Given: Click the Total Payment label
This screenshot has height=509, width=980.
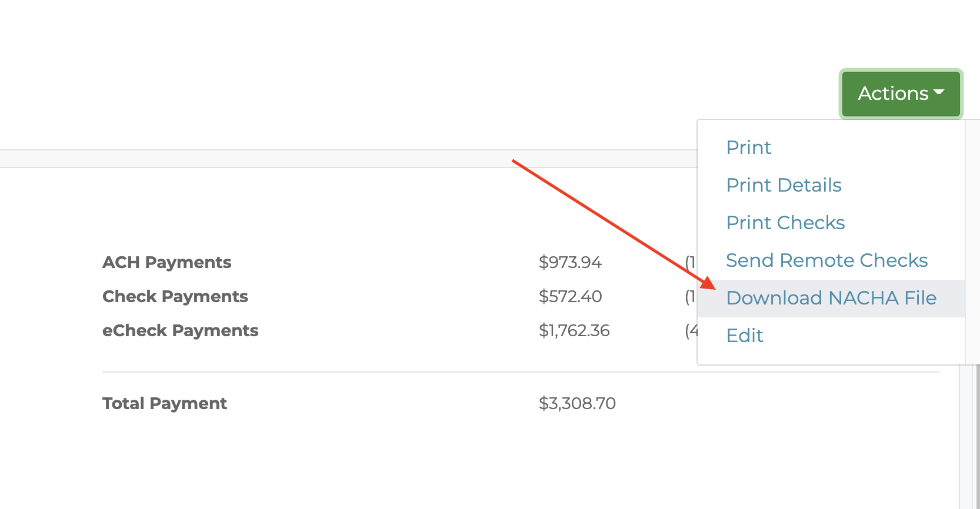Looking at the screenshot, I should 164,403.
